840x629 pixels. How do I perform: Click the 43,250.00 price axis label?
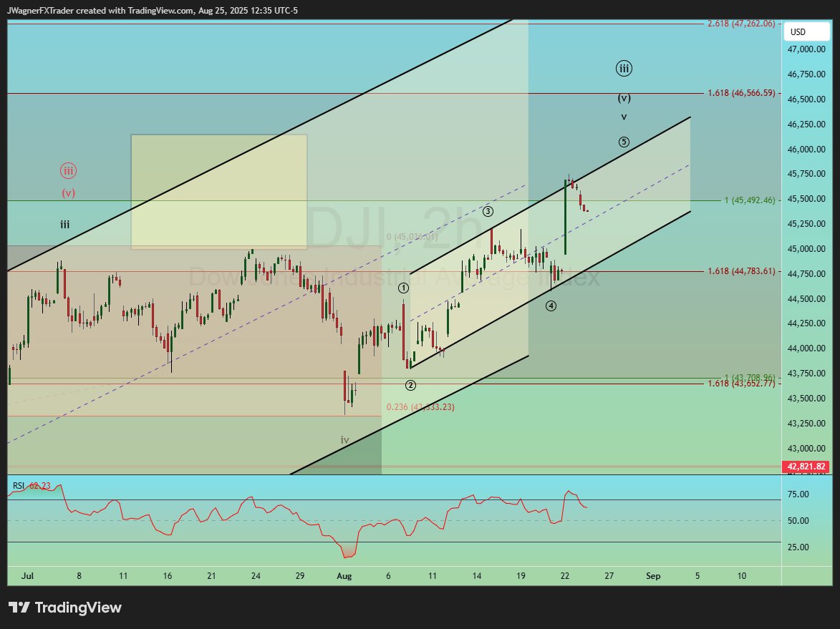(x=806, y=424)
